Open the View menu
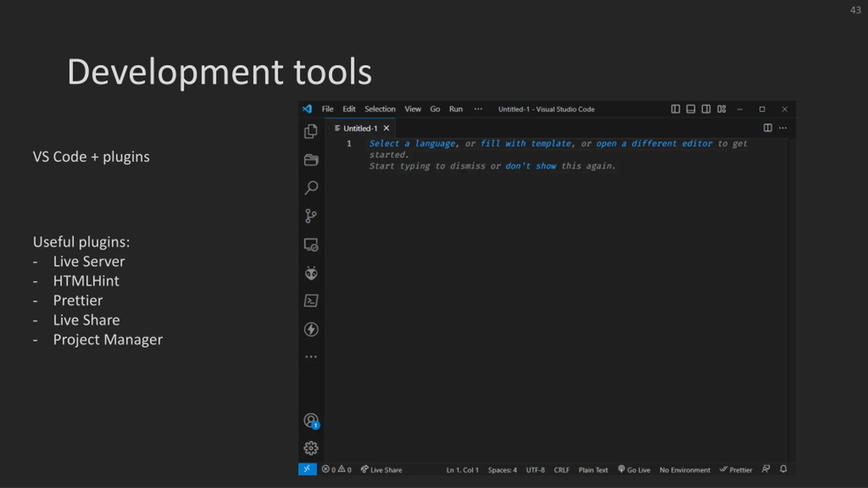 coord(413,109)
